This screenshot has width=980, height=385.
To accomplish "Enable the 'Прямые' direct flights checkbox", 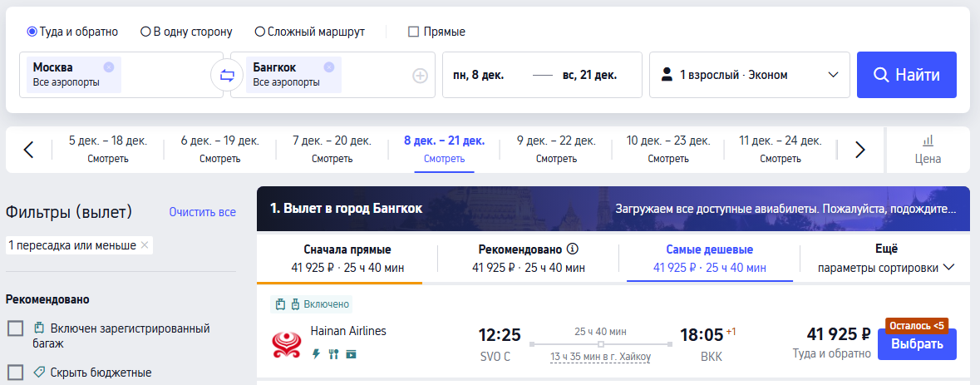I will (x=413, y=32).
